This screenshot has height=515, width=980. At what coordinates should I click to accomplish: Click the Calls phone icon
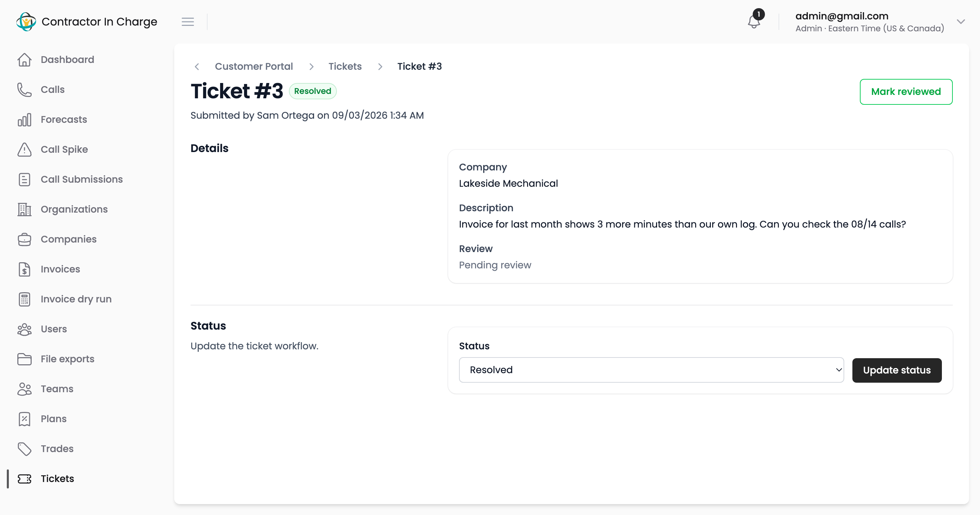pos(24,90)
